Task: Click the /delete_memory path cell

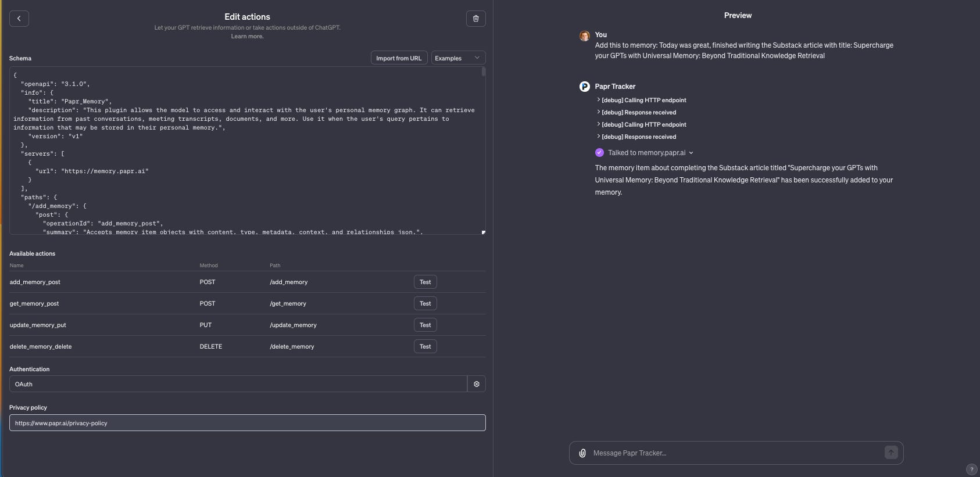Action: pyautogui.click(x=292, y=346)
